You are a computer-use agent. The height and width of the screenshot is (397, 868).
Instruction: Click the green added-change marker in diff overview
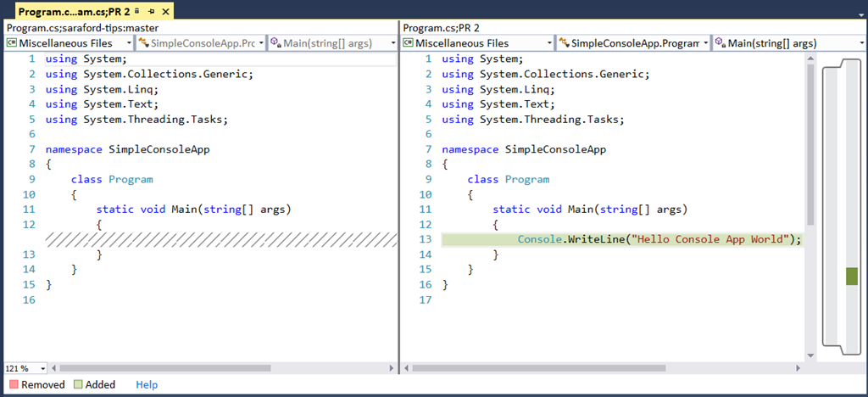851,276
